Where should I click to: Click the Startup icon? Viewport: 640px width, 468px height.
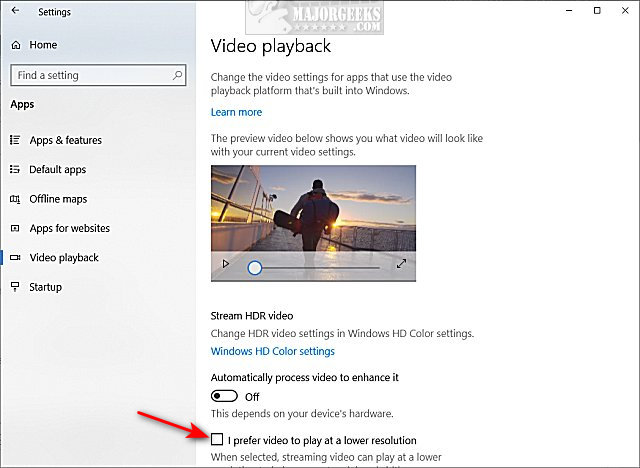click(x=15, y=287)
